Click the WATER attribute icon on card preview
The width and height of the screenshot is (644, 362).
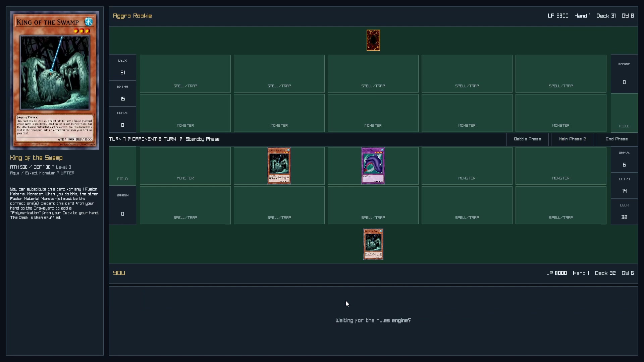(89, 22)
